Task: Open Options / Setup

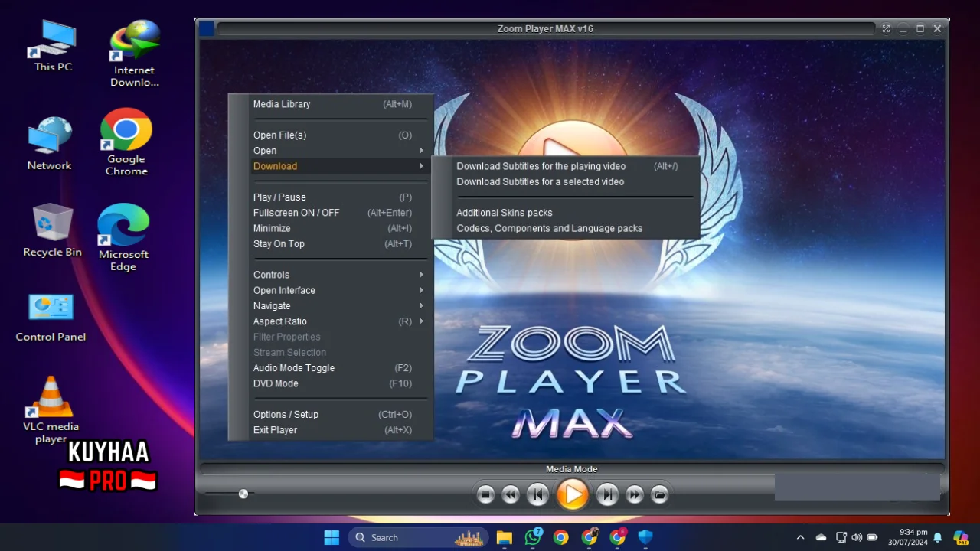Action: (332, 415)
